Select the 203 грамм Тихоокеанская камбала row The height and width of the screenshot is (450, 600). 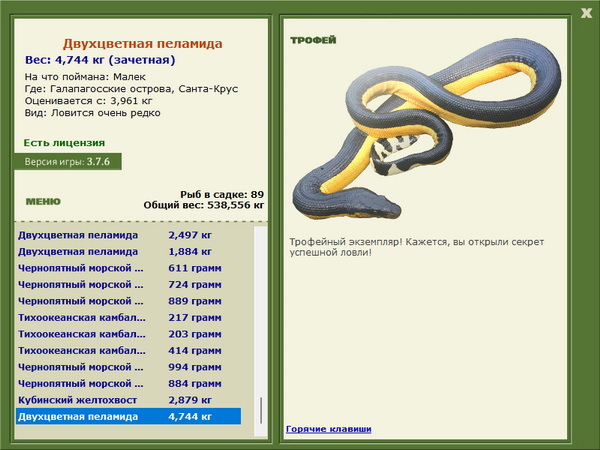tap(129, 334)
